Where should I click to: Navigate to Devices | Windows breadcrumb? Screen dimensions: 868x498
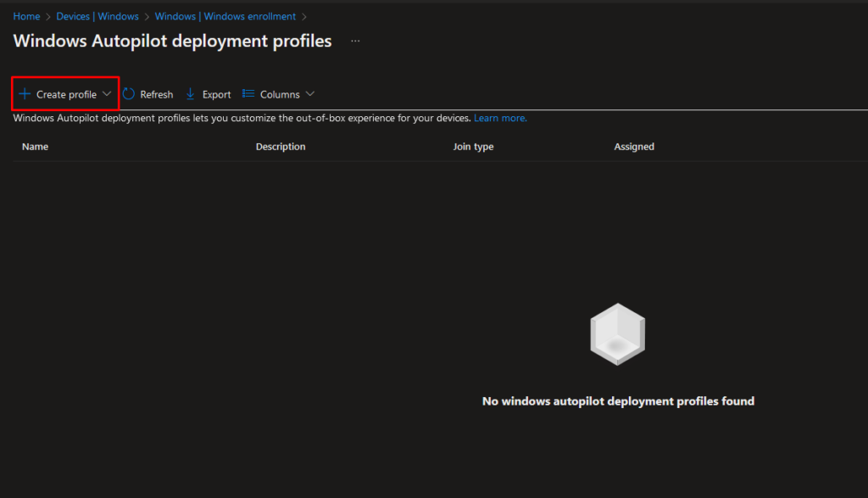click(97, 17)
